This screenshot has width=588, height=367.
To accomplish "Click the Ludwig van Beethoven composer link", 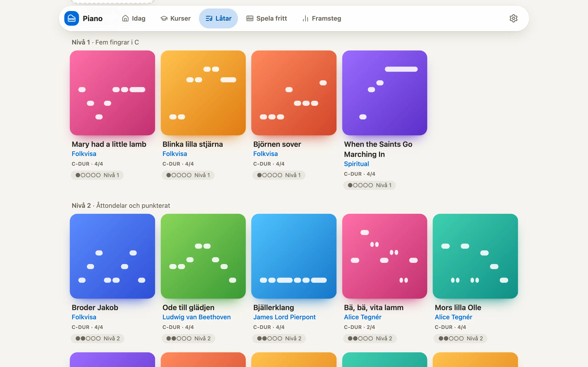I will click(x=197, y=317).
